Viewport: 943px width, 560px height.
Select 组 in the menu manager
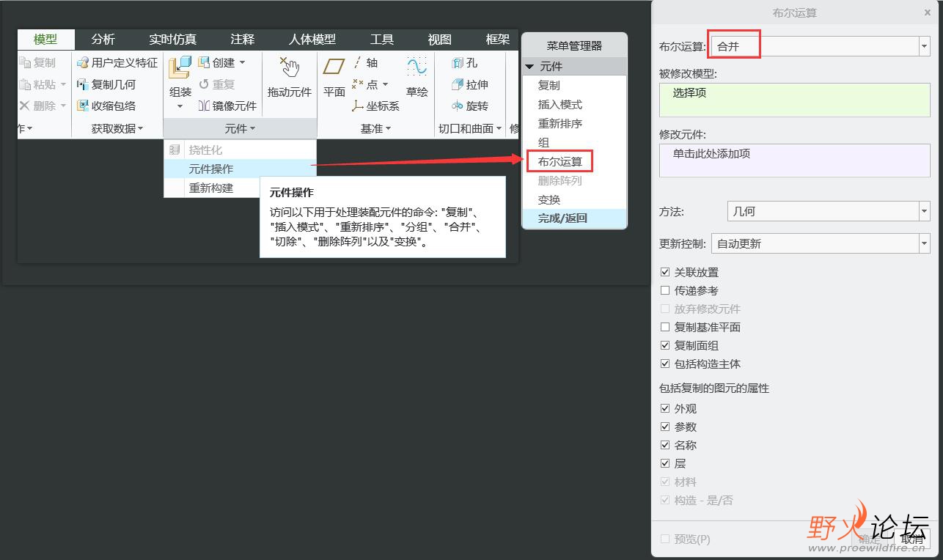[575, 142]
